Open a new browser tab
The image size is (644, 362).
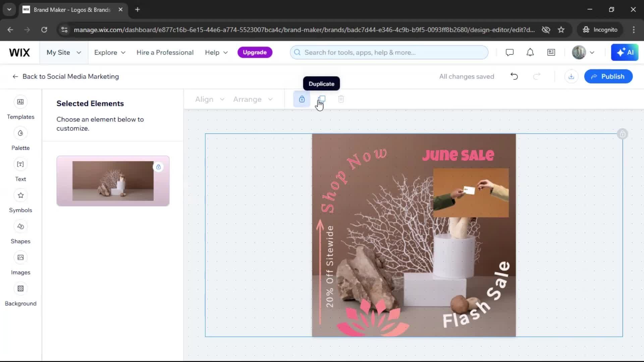pyautogui.click(x=138, y=9)
